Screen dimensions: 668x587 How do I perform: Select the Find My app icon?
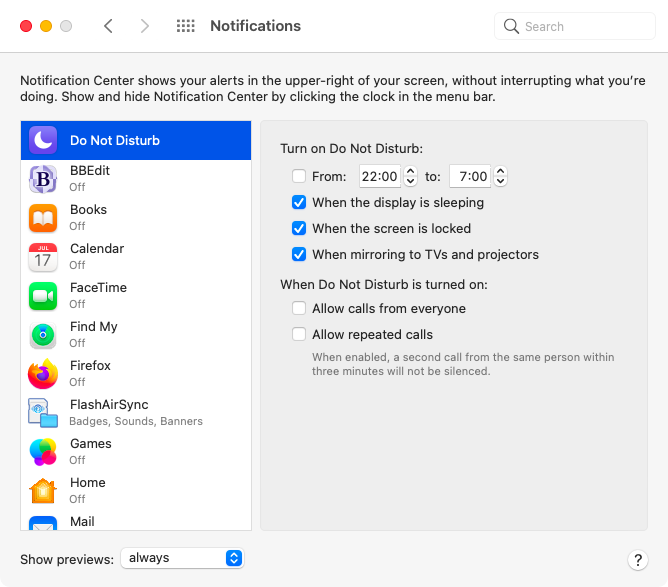[43, 335]
